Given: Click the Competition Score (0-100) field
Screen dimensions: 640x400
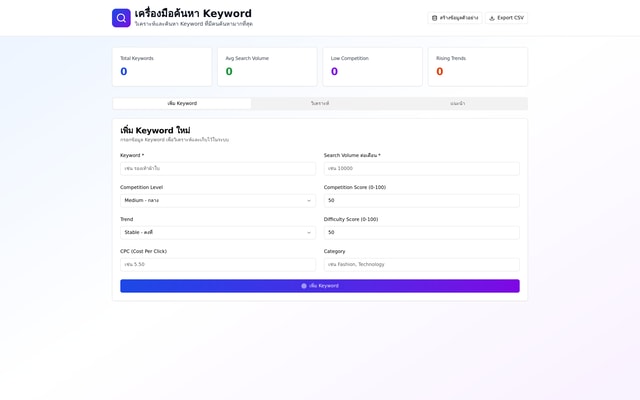Looking at the screenshot, I should (422, 200).
